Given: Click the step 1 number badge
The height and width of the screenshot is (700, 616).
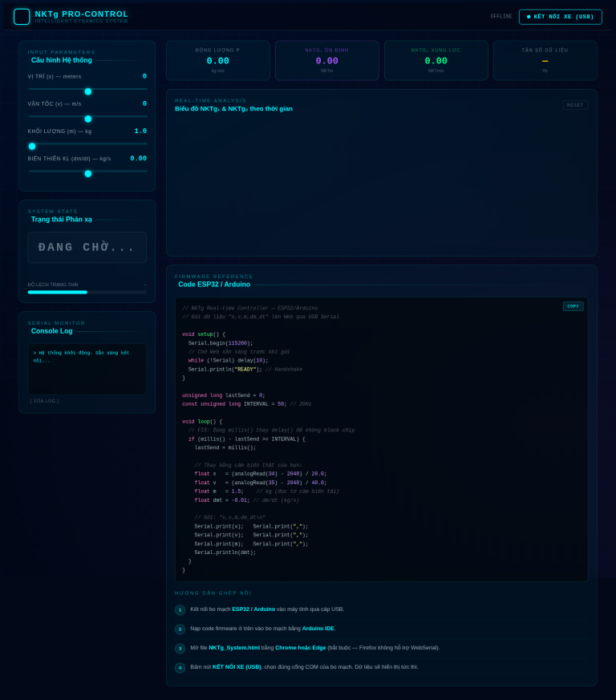Looking at the screenshot, I should click(x=180, y=610).
